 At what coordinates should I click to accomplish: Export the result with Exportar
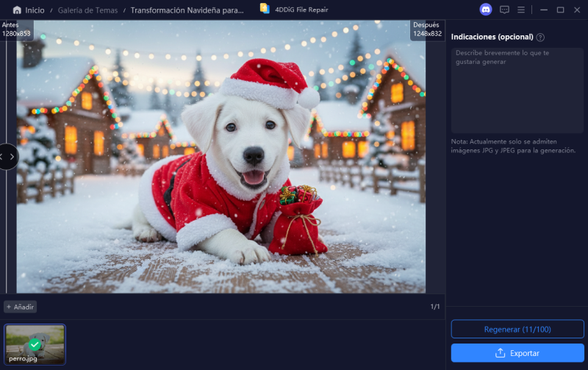(x=517, y=353)
